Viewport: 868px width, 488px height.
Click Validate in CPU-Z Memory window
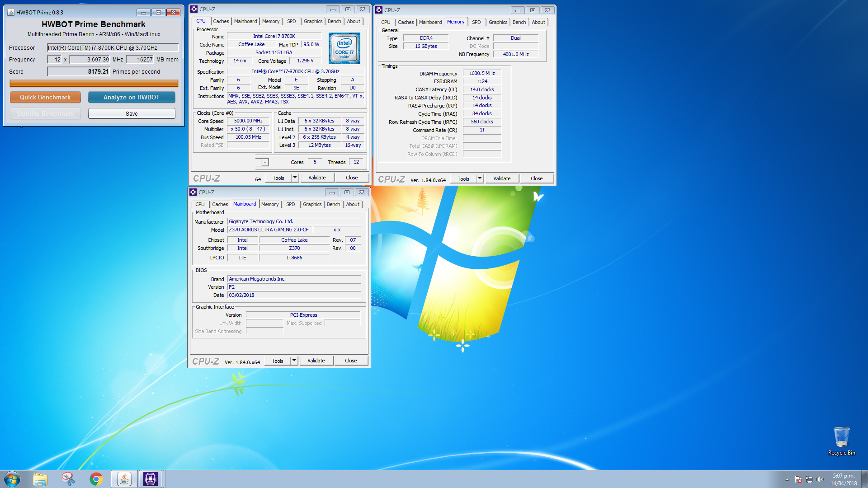pos(502,178)
